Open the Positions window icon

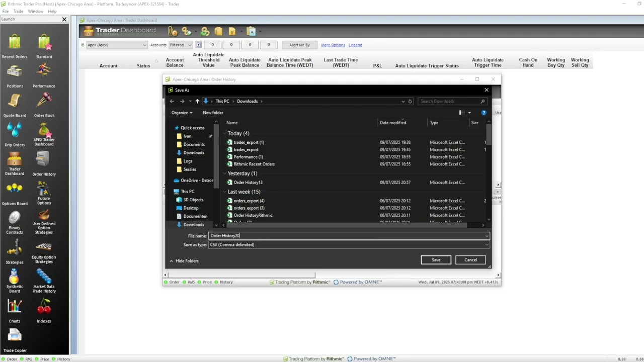(x=15, y=75)
